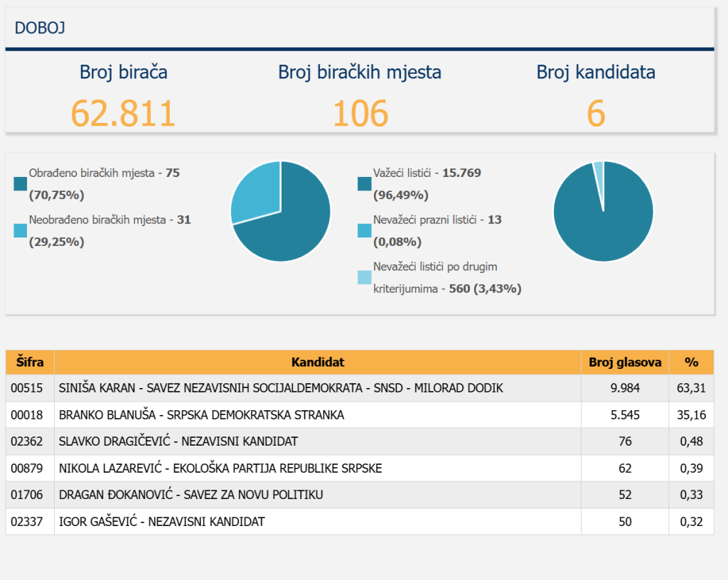
Task: Click the voter count number 62.811
Action: [123, 114]
